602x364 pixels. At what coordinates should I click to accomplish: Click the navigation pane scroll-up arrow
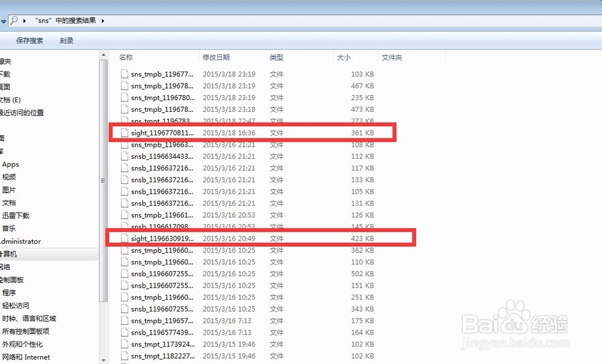(104, 55)
